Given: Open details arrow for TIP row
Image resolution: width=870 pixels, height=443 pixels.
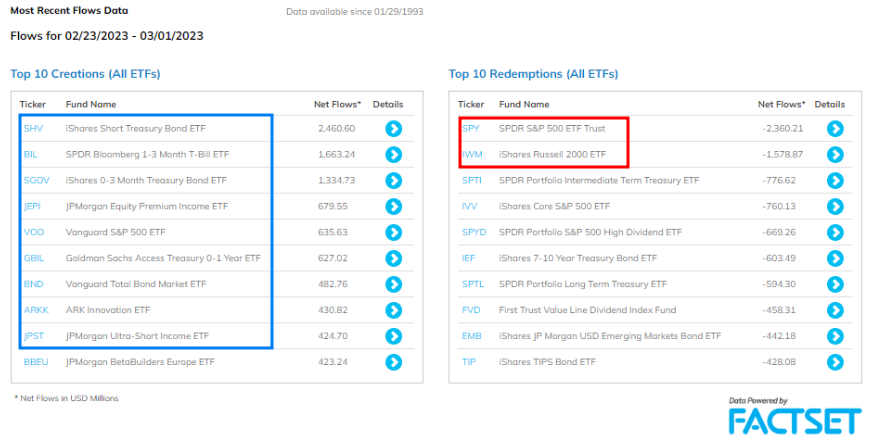Looking at the screenshot, I should [835, 362].
